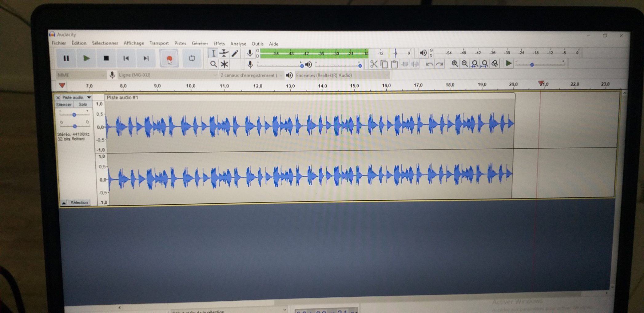Open the Aide menu
This screenshot has width=644, height=313.
(x=273, y=44)
